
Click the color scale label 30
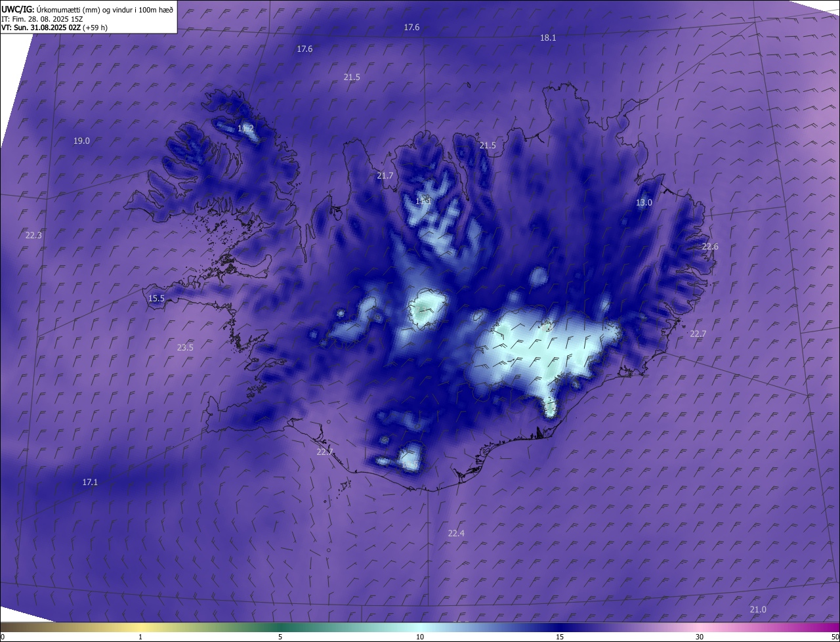700,637
